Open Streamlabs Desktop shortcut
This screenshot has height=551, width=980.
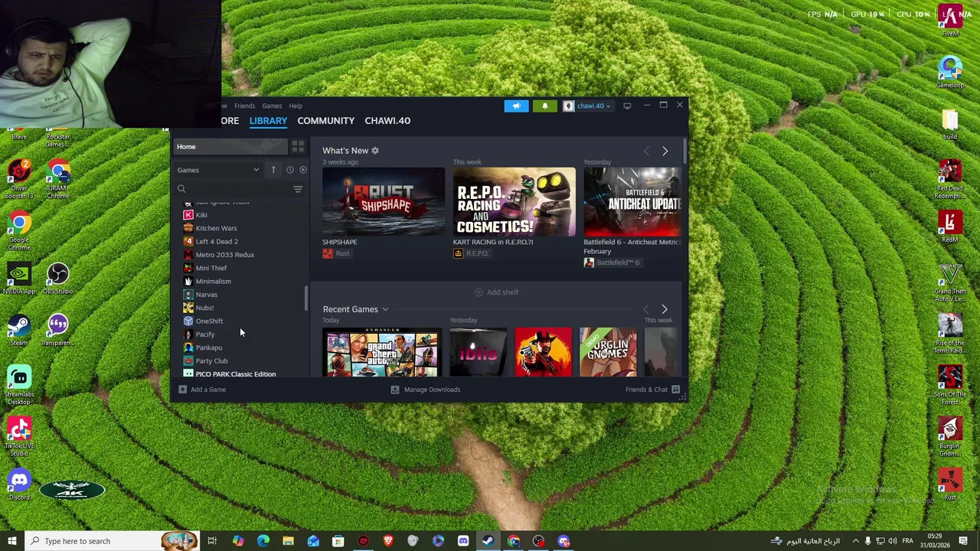click(19, 385)
